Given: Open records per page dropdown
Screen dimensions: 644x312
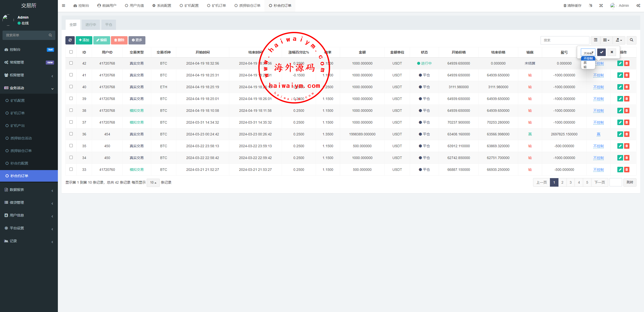Looking at the screenshot, I should [153, 183].
